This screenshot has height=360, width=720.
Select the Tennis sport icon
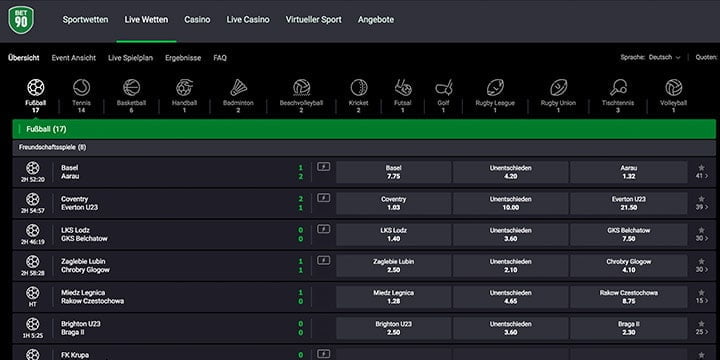coord(81,87)
